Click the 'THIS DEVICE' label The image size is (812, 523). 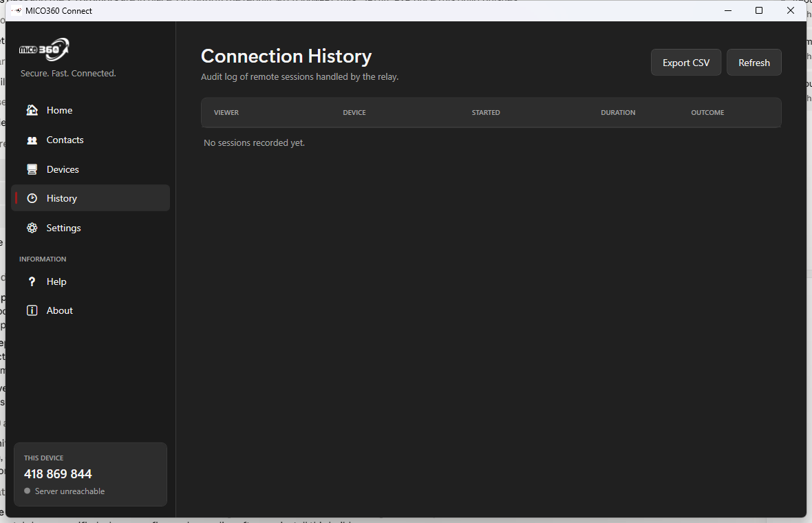tap(43, 458)
